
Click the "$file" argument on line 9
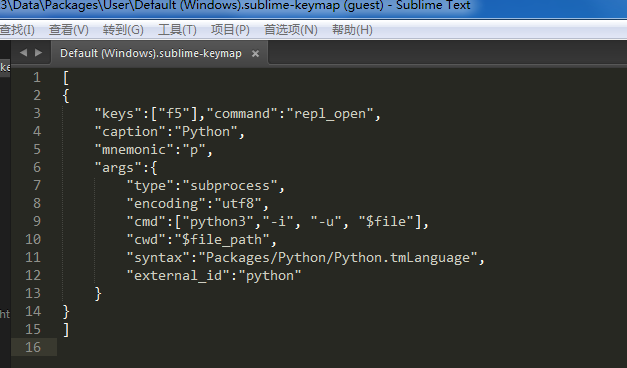click(x=386, y=222)
